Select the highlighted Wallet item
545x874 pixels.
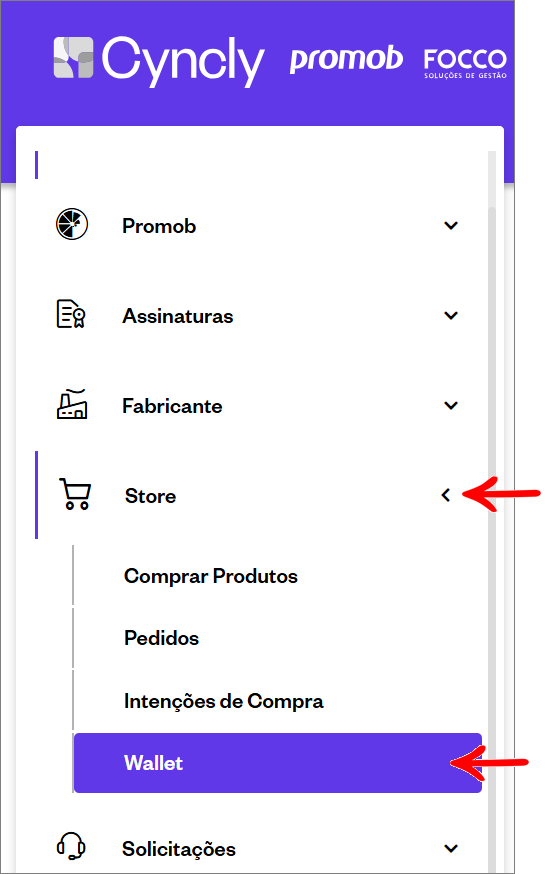pos(278,763)
